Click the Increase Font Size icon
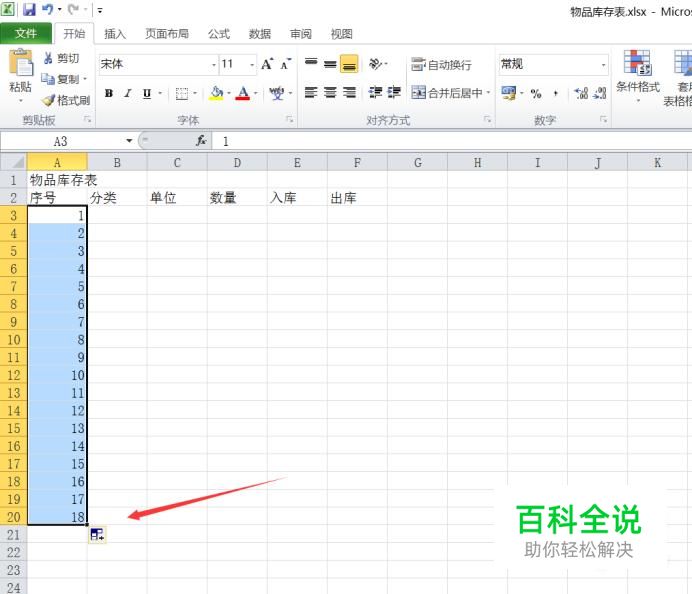Image resolution: width=692 pixels, height=594 pixels. [267, 64]
